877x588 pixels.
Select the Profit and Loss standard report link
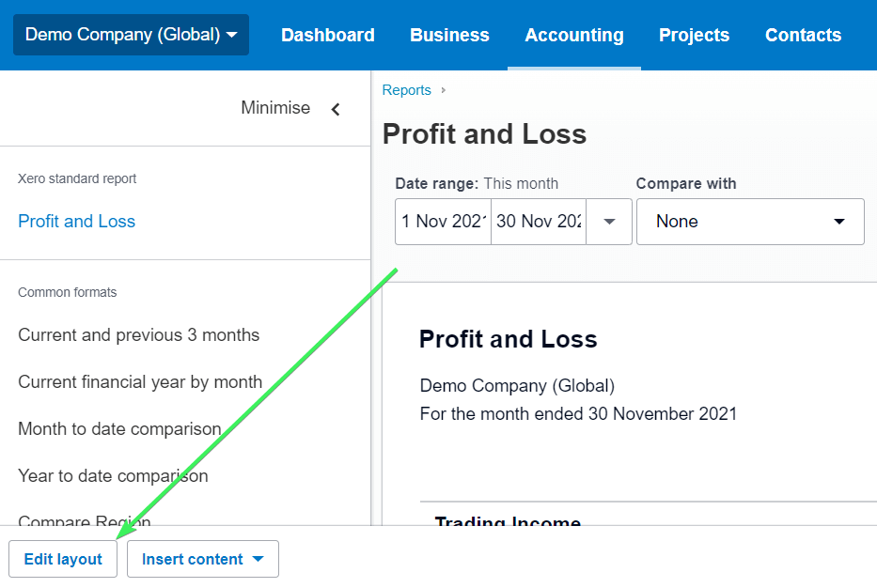(x=77, y=222)
